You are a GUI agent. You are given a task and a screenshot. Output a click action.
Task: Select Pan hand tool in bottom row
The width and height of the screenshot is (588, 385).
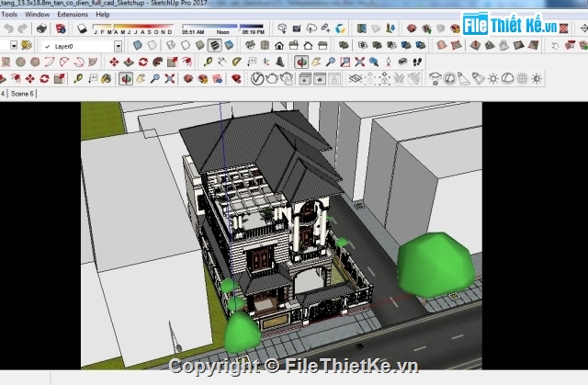click(x=141, y=79)
